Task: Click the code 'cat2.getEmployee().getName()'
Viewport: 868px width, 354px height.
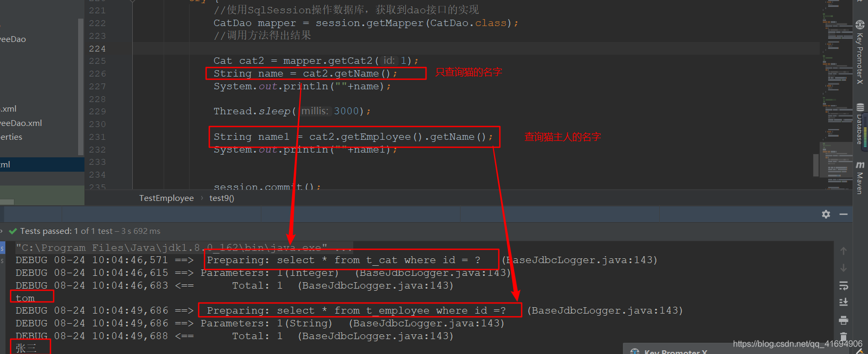Action: point(398,137)
